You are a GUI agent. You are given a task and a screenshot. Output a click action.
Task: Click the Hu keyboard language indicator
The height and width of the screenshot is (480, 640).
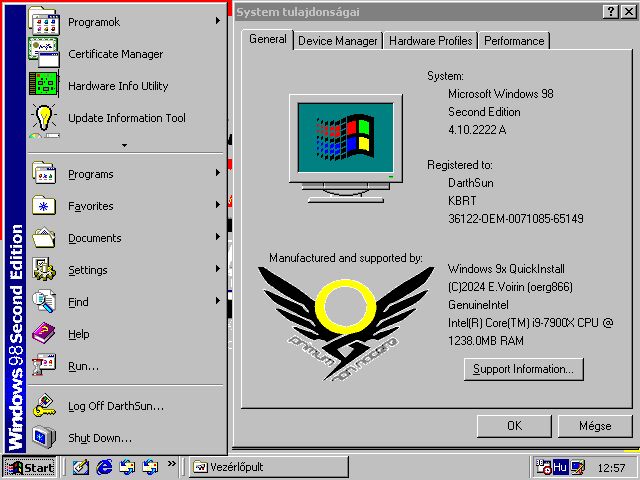point(560,467)
